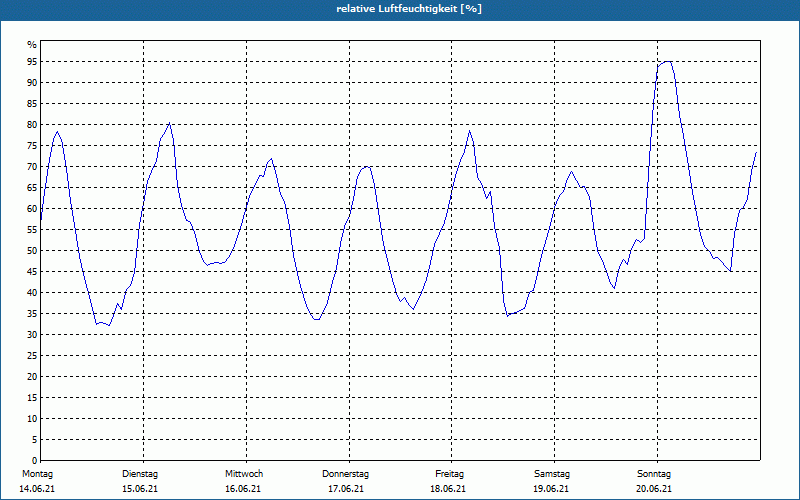Click the y-axis value 55
Viewport: 800px width, 500px height.
pos(32,230)
